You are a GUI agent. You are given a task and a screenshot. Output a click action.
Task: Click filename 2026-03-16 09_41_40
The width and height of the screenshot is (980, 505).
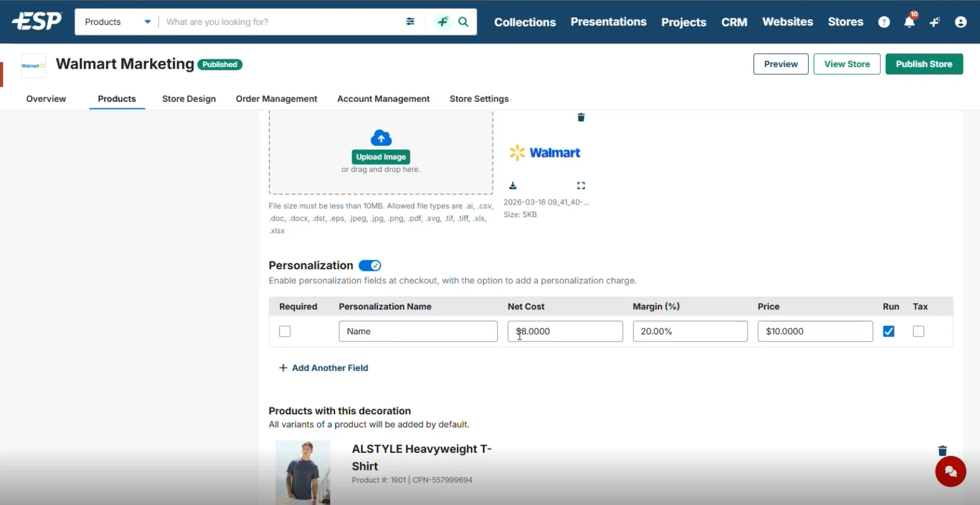tap(546, 202)
